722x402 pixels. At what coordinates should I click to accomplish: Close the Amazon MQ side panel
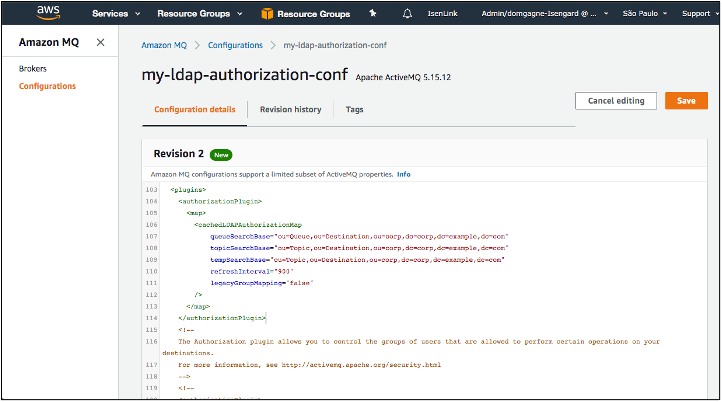pyautogui.click(x=100, y=42)
